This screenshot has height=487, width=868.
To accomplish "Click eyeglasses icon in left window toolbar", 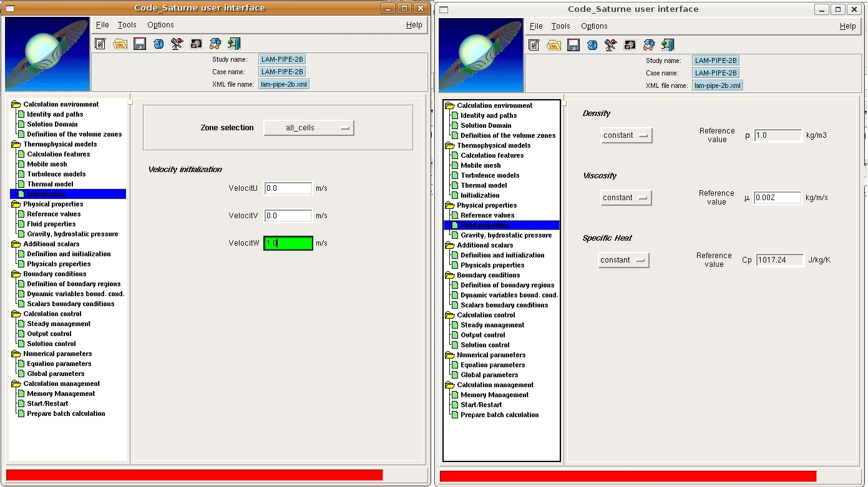I will coord(215,44).
